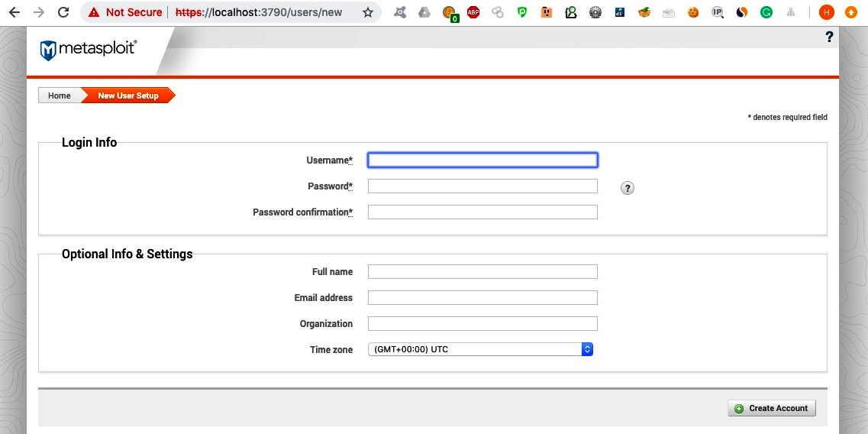
Task: Click the browser URL address bar
Action: (259, 12)
